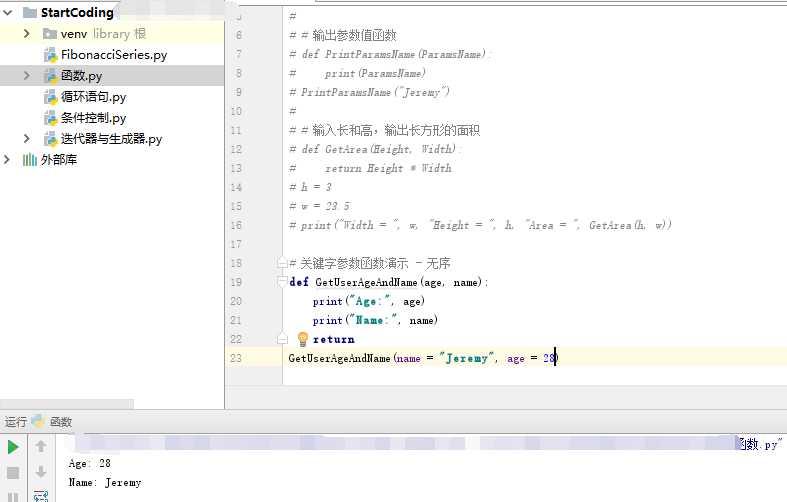Expand the 外部库 node
The height and width of the screenshot is (502, 787).
tap(7, 160)
